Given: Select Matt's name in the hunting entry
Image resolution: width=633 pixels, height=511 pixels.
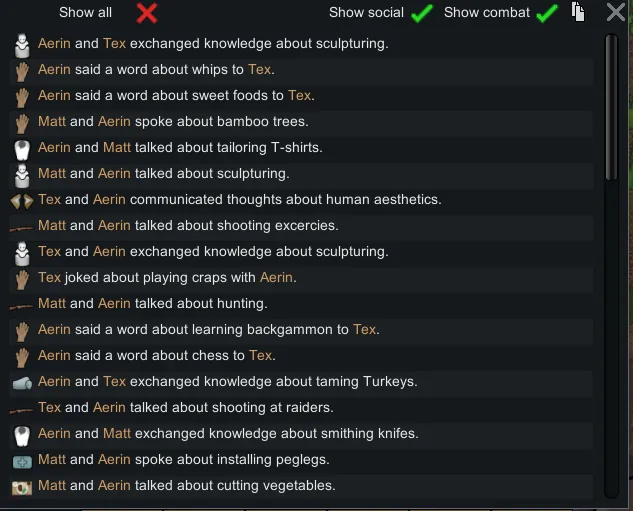Looking at the screenshot, I should [x=52, y=303].
